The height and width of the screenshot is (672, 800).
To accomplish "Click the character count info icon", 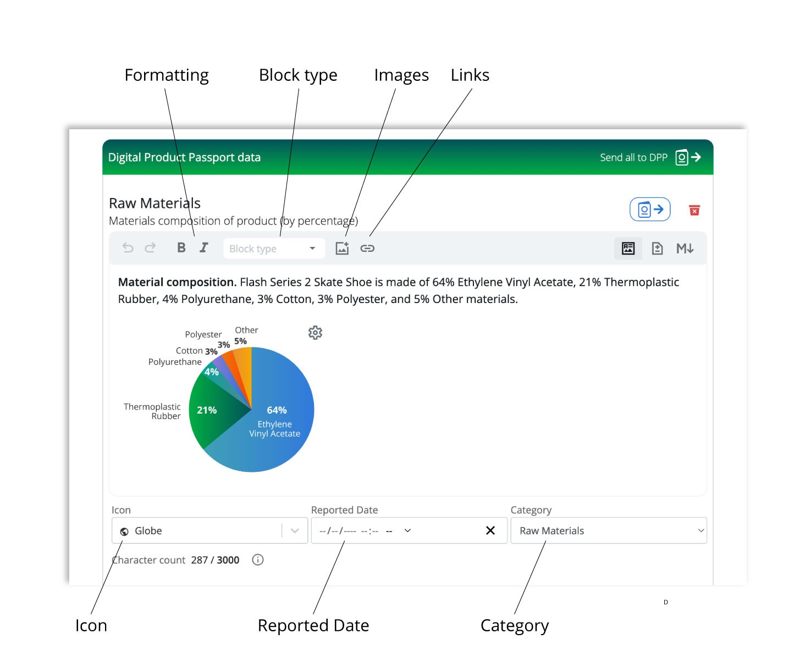I will point(258,560).
